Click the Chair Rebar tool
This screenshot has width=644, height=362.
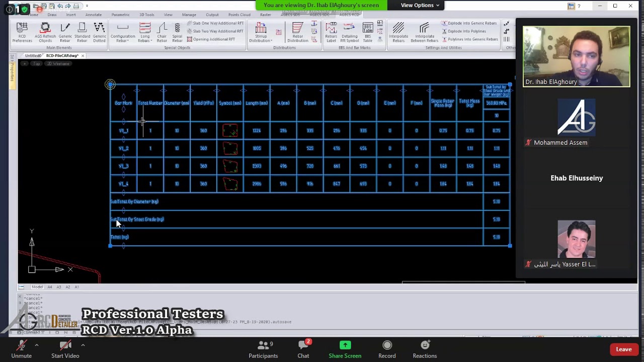pyautogui.click(x=162, y=33)
